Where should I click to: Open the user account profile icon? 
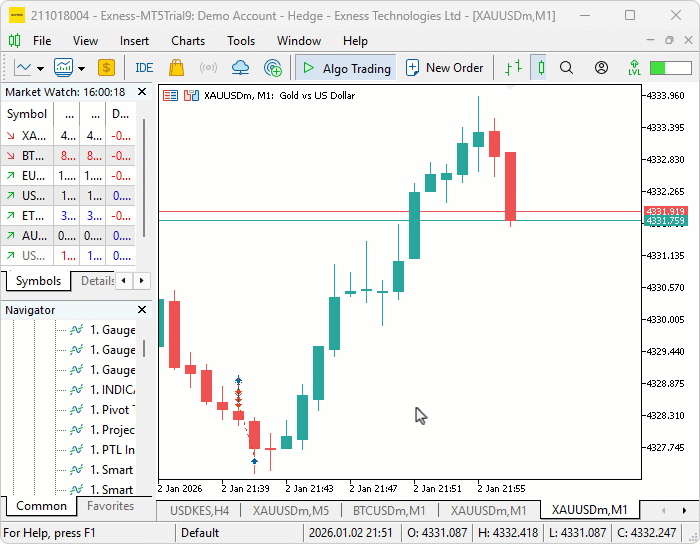tap(601, 68)
